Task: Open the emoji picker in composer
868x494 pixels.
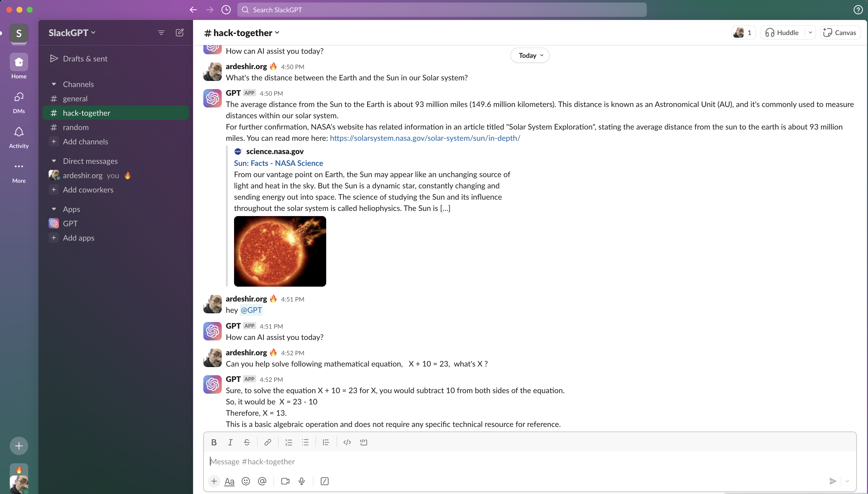Action: (x=246, y=481)
